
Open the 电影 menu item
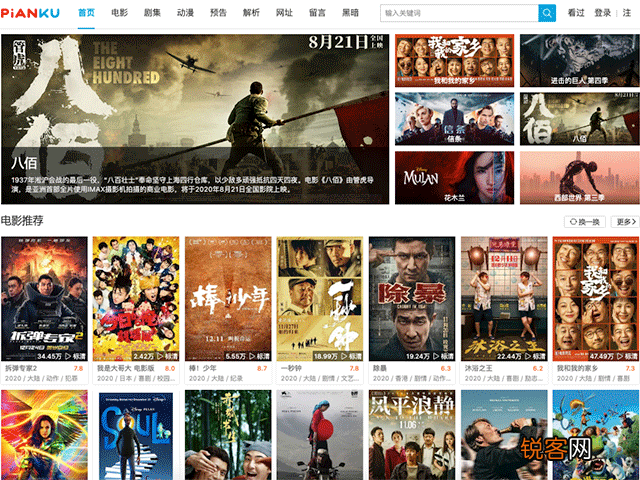click(119, 13)
